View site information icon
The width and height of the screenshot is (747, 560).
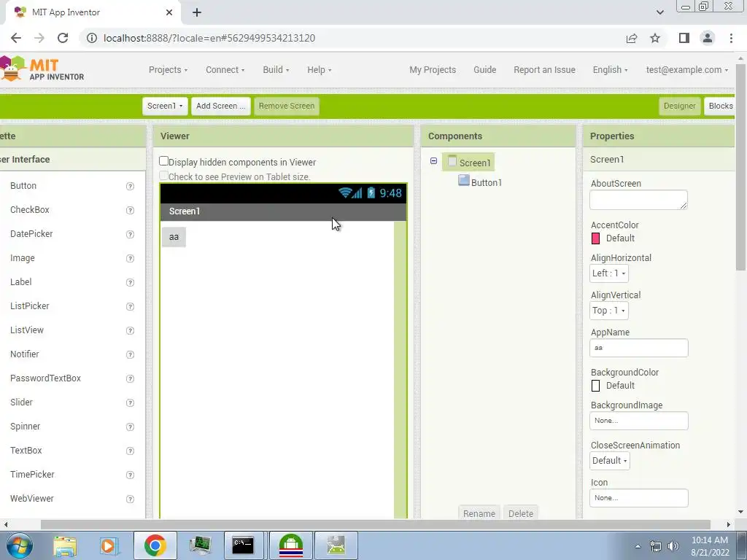pyautogui.click(x=91, y=38)
